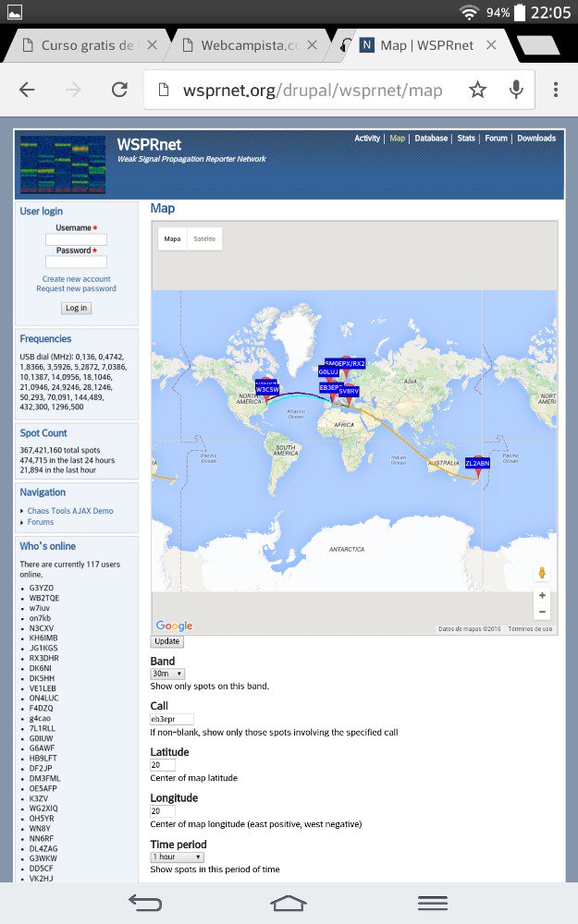Viewport: 578px width, 924px height.
Task: Open the Activity menu item
Action: pos(367,139)
